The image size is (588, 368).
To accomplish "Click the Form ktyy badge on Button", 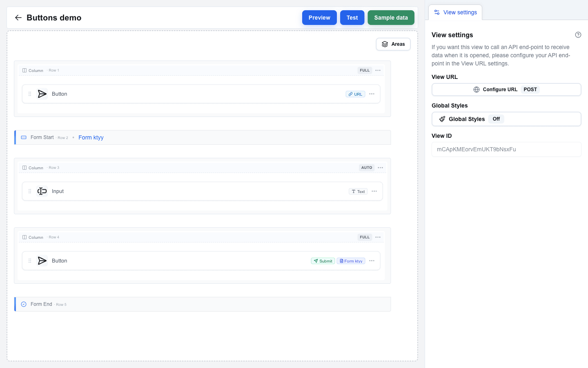I will point(351,261).
